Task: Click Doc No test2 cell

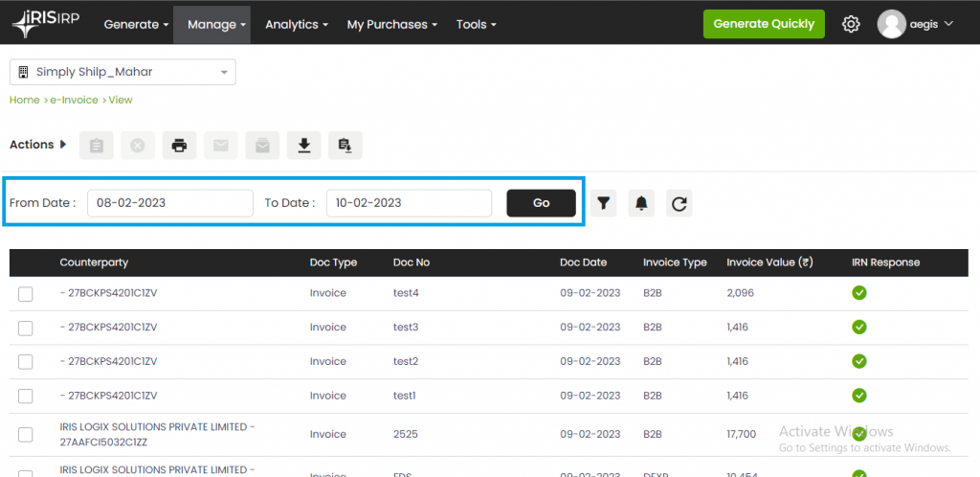Action: click(406, 361)
